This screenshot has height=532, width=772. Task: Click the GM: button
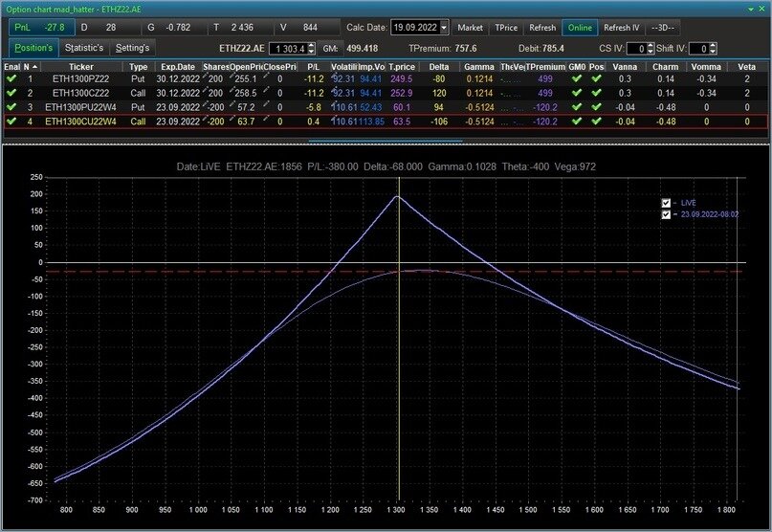(x=330, y=48)
